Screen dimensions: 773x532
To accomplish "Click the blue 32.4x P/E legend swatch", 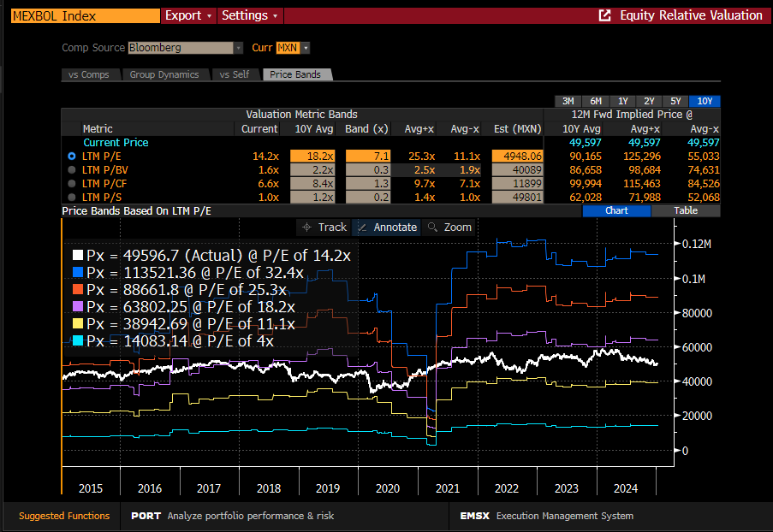I will pos(78,272).
